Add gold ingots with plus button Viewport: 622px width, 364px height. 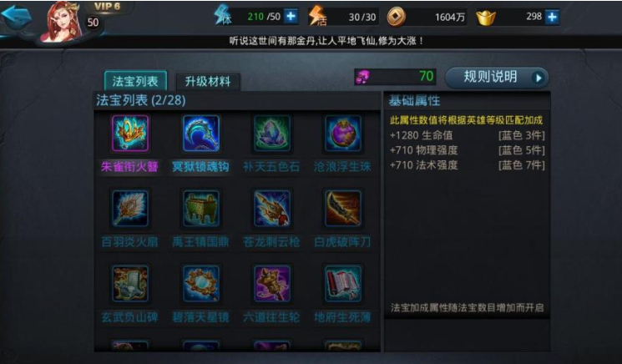coord(552,17)
